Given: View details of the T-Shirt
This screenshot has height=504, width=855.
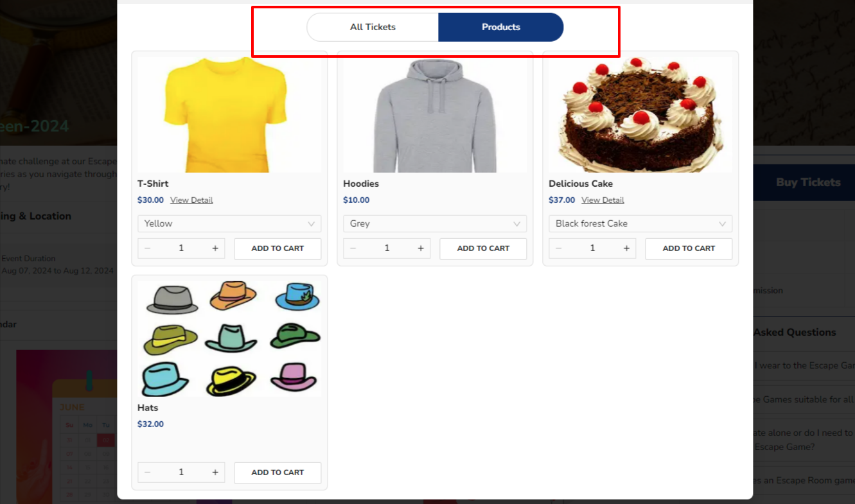Looking at the screenshot, I should click(x=191, y=200).
